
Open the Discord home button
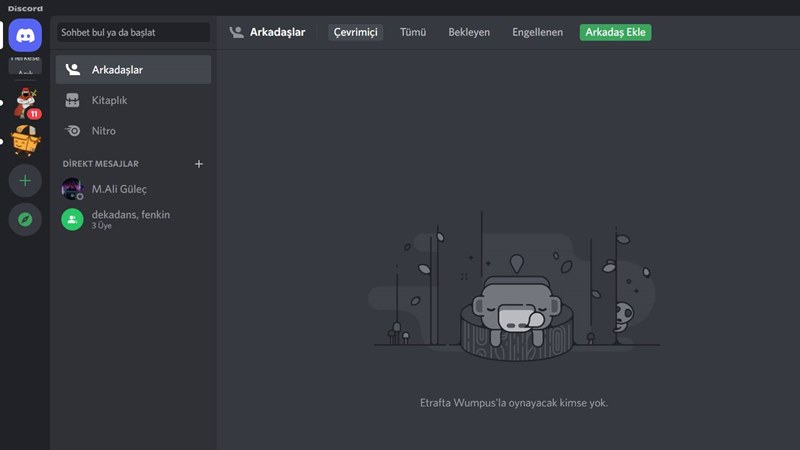(x=25, y=35)
